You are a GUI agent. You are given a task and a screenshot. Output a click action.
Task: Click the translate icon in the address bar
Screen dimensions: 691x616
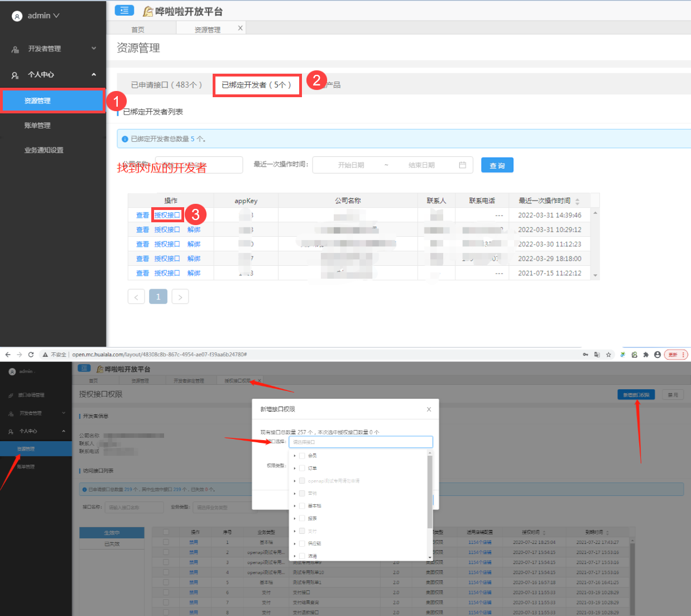(x=597, y=355)
